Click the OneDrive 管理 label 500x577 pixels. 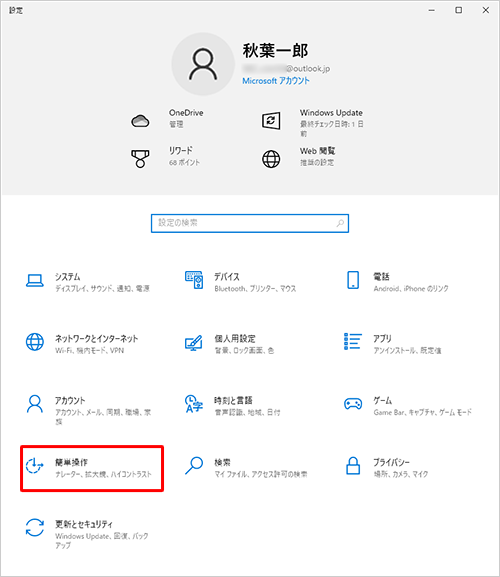176,124
